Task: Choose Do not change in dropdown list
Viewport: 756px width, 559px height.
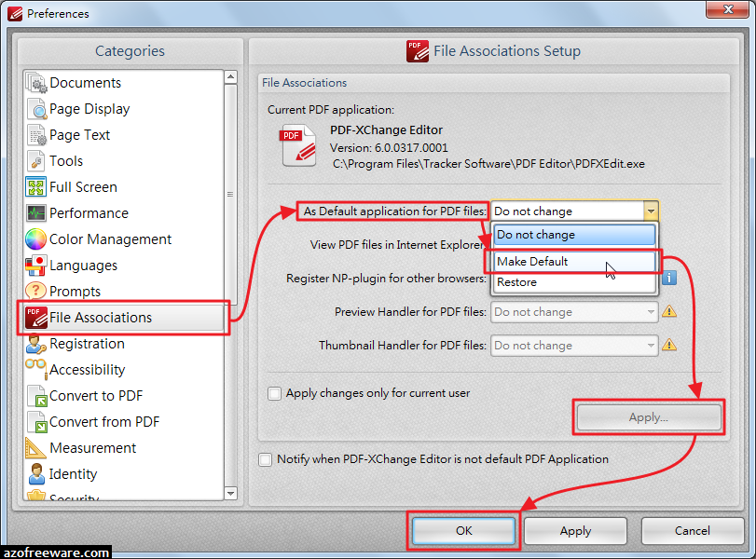Action: pyautogui.click(x=574, y=235)
